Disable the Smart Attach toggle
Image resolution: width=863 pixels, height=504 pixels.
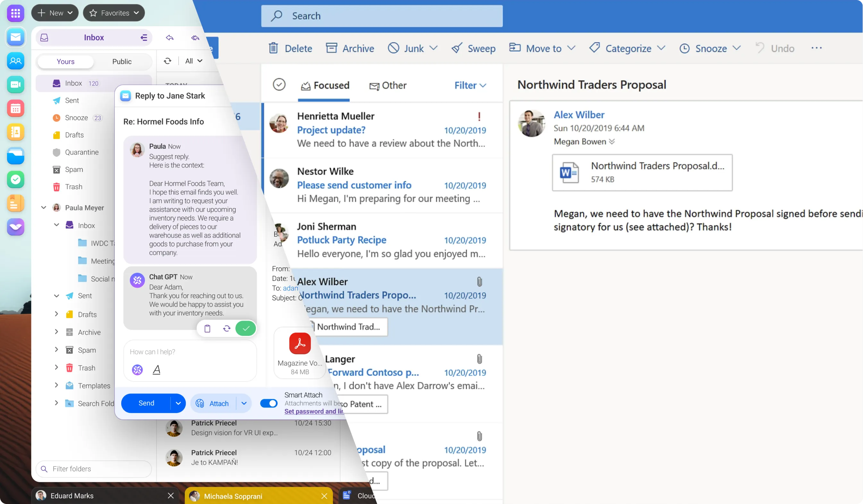(x=269, y=403)
